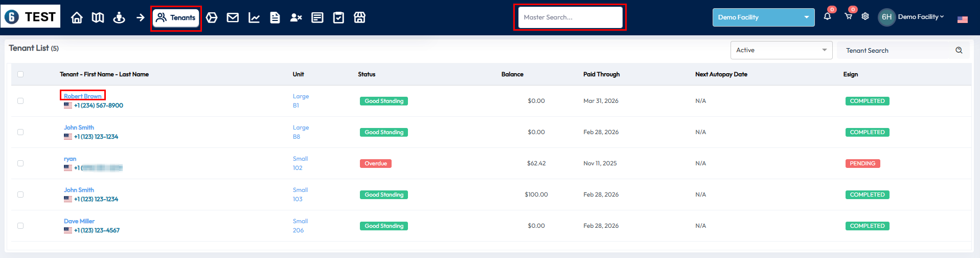
Task: Open the Active status filter dropdown
Action: coord(781,50)
